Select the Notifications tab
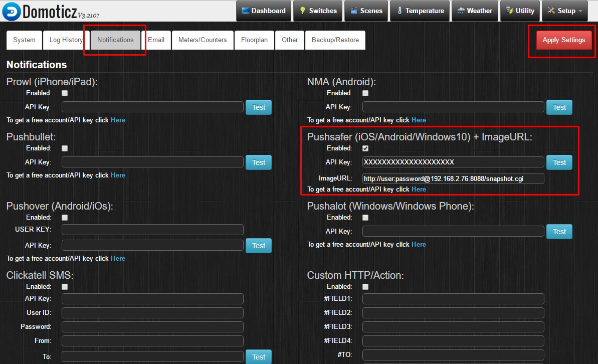Viewport: 598px width, 364px height. pyautogui.click(x=116, y=40)
